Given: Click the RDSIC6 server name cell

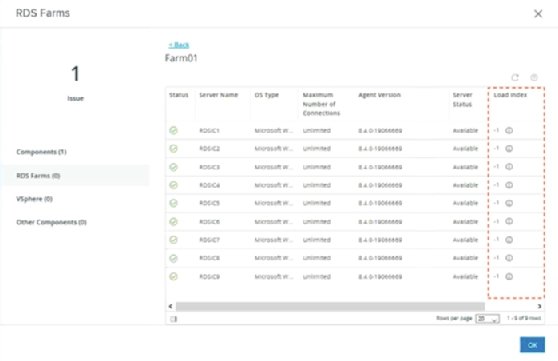Looking at the screenshot, I should [x=209, y=221].
